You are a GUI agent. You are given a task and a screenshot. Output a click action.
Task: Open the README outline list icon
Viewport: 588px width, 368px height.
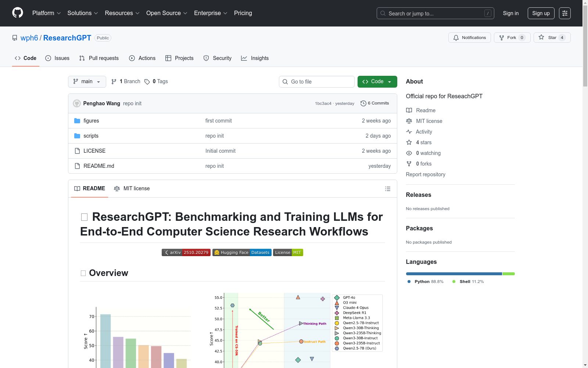pyautogui.click(x=388, y=189)
